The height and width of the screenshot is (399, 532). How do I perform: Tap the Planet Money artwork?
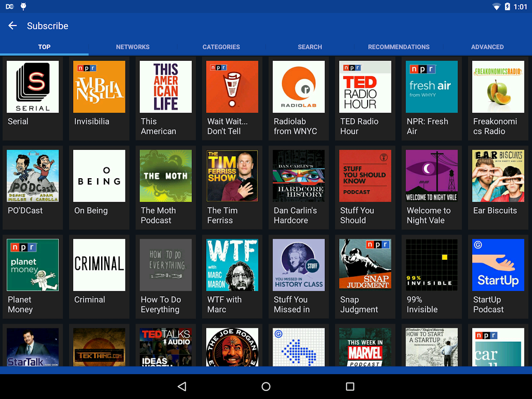click(33, 265)
